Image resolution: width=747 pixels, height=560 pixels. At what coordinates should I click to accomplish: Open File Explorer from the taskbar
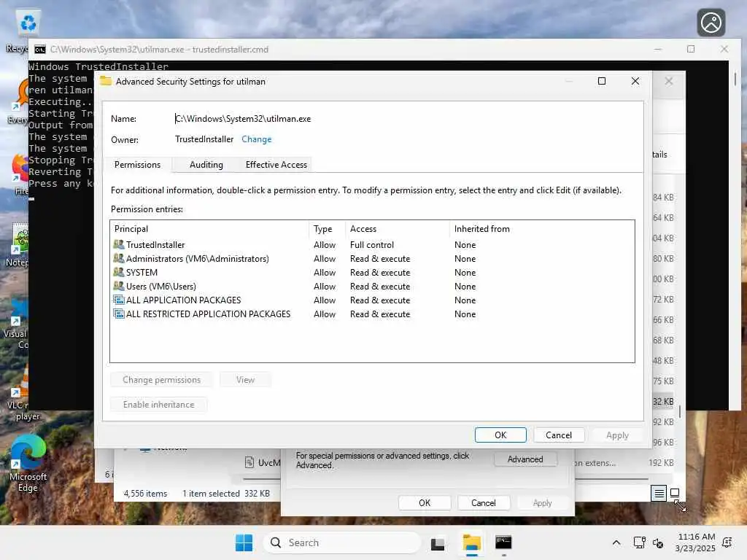pos(472,542)
